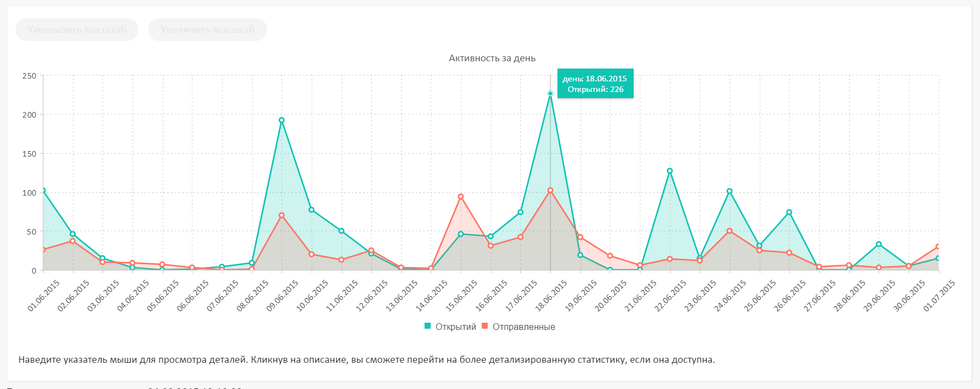The image size is (980, 389).
Task: Toggle the 'Открытий' series in the legend
Action: (x=456, y=327)
